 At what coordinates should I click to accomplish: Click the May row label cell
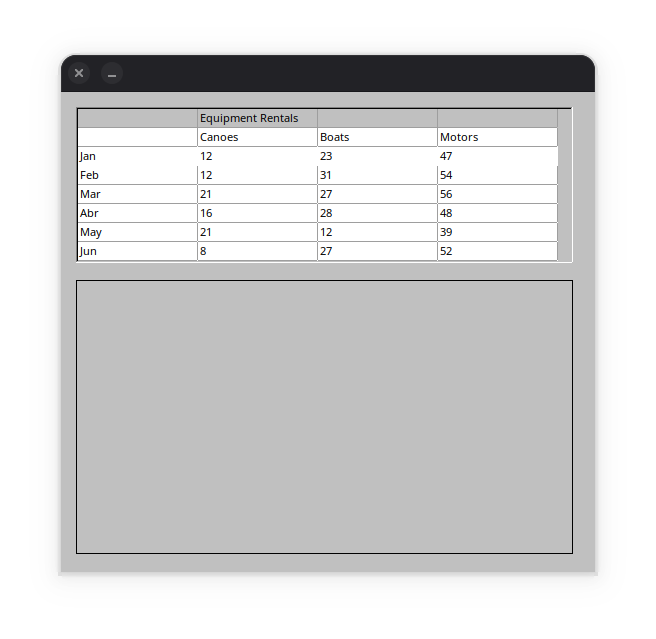point(137,232)
